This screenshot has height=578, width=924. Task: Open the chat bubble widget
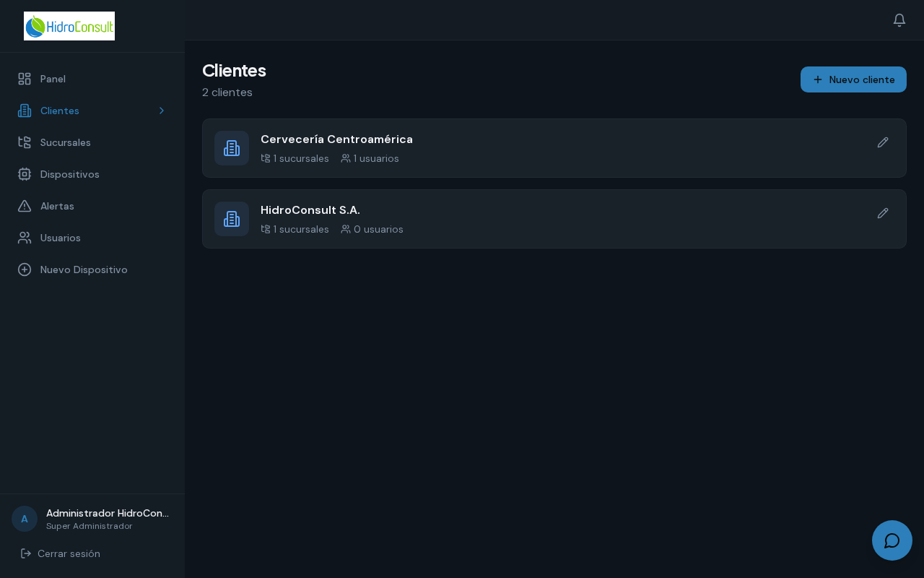[892, 540]
